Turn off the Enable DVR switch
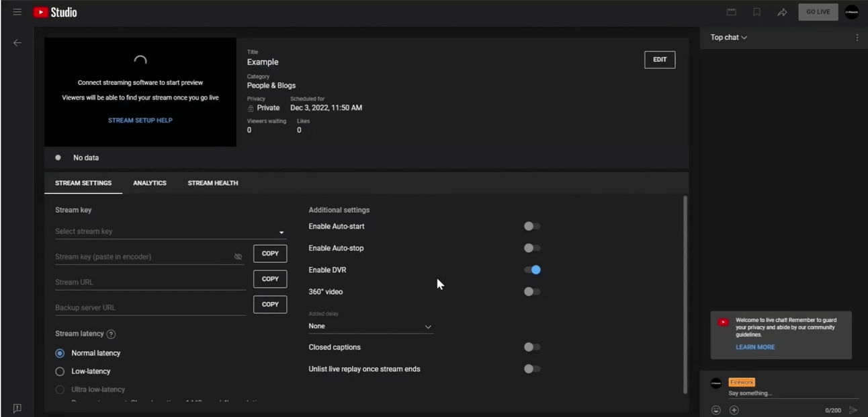The height and width of the screenshot is (417, 868). click(x=532, y=270)
